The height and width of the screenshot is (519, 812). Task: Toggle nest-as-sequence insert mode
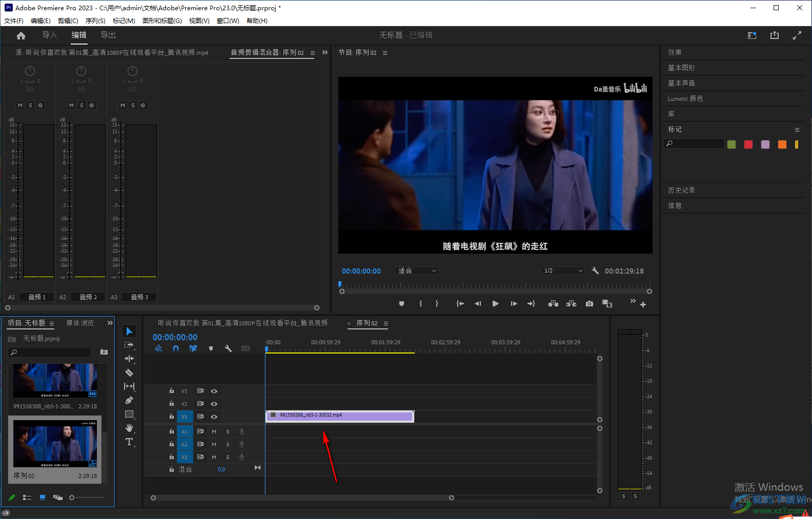click(x=158, y=348)
